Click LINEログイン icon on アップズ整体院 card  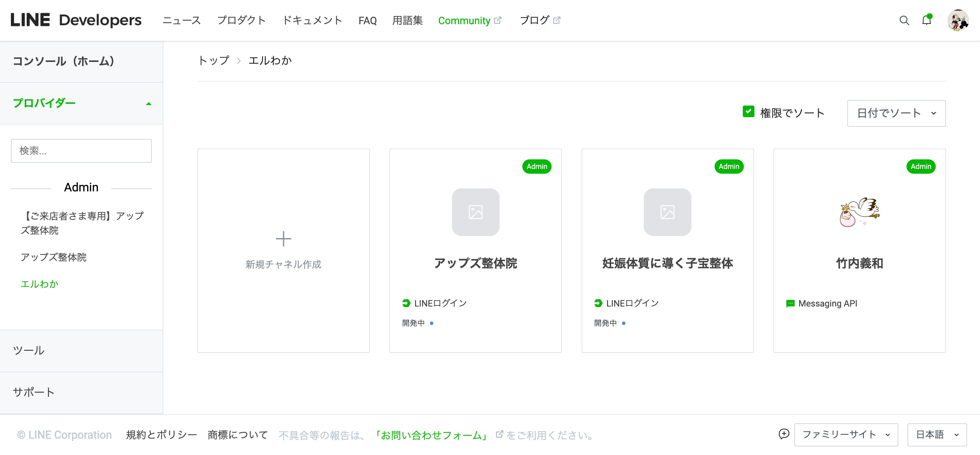tap(406, 303)
